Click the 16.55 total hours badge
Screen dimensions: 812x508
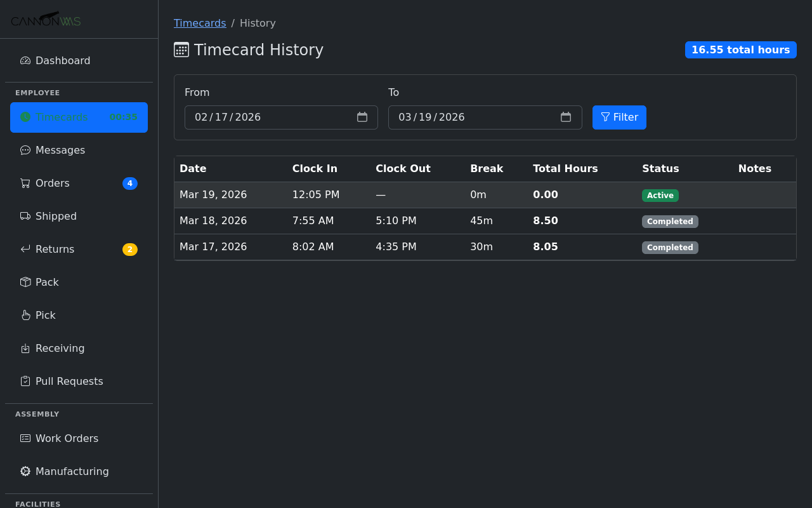[x=740, y=50]
